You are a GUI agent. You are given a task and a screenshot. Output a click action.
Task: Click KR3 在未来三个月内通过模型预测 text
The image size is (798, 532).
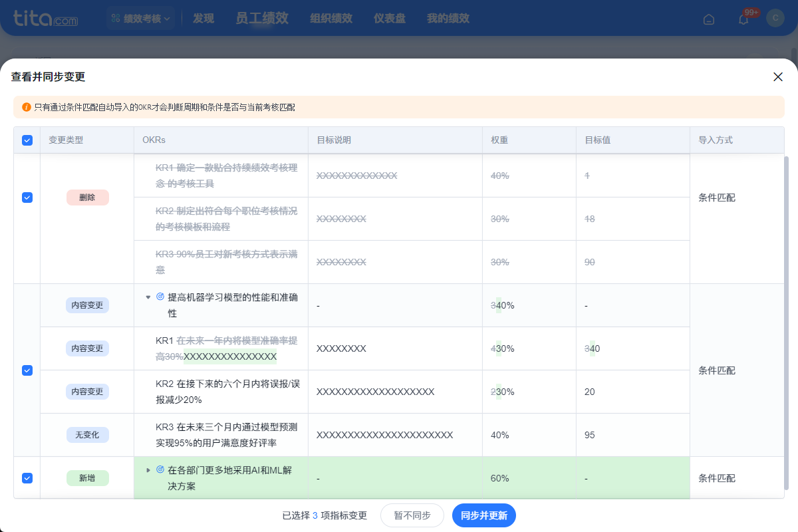pos(226,435)
